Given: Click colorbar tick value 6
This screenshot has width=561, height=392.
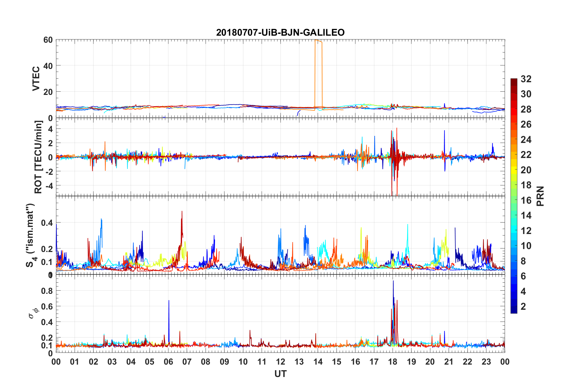Looking at the screenshot, I should click(523, 276).
